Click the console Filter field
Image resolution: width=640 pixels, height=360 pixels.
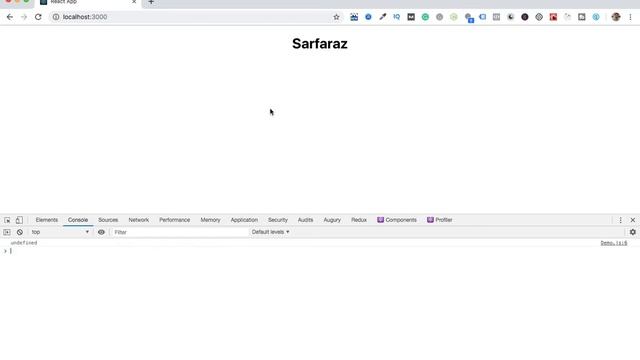point(180,232)
